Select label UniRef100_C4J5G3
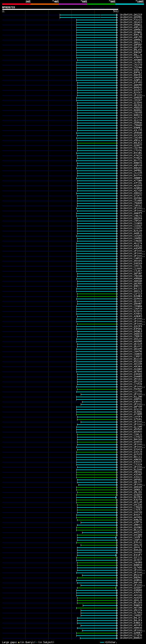This screenshot has width=146, height=644. [x=131, y=63]
